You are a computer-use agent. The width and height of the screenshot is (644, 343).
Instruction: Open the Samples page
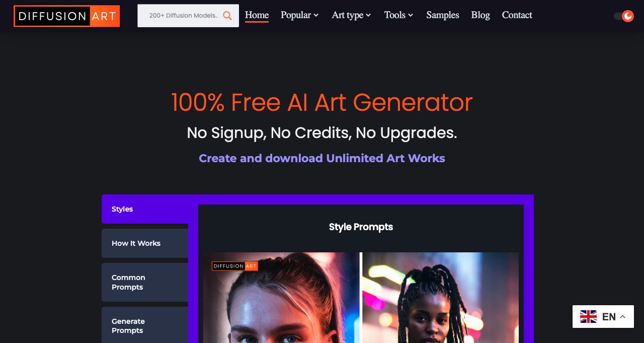pyautogui.click(x=443, y=15)
